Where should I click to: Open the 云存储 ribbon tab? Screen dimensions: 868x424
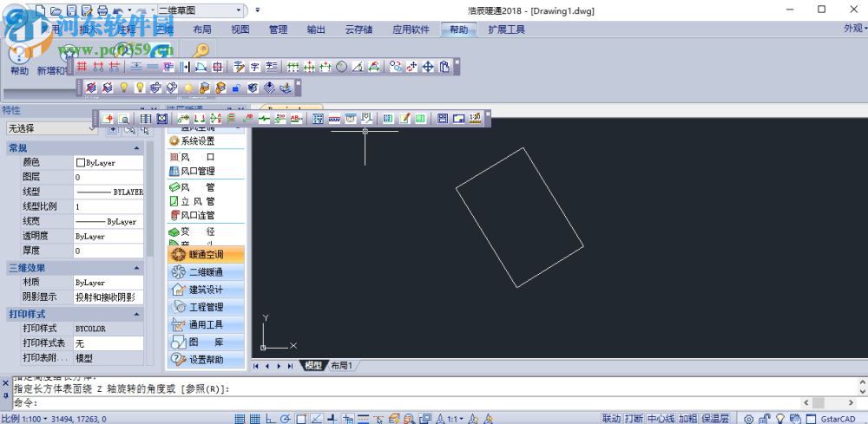[358, 29]
